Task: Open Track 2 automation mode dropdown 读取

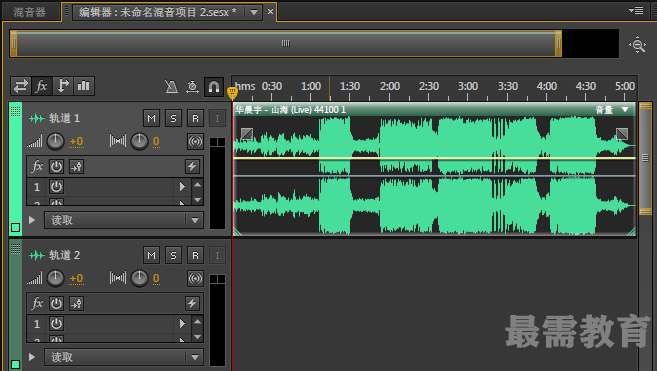Action: pyautogui.click(x=124, y=357)
